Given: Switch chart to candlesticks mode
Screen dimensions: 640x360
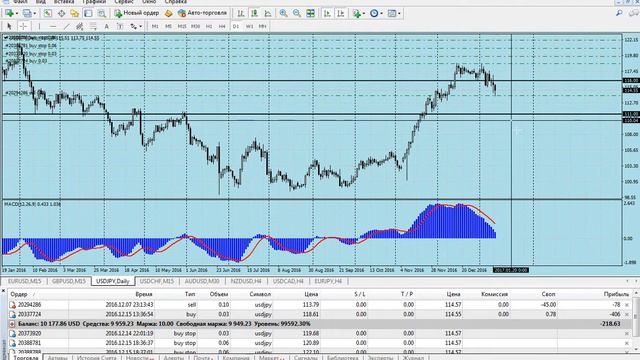Looking at the screenshot, I should tap(254, 13).
